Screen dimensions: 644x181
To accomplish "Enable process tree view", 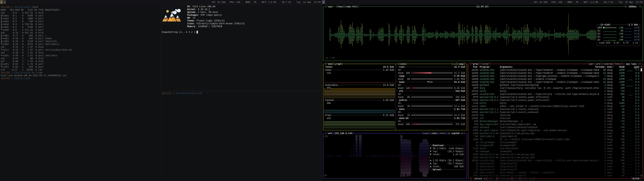I will (x=618, y=64).
